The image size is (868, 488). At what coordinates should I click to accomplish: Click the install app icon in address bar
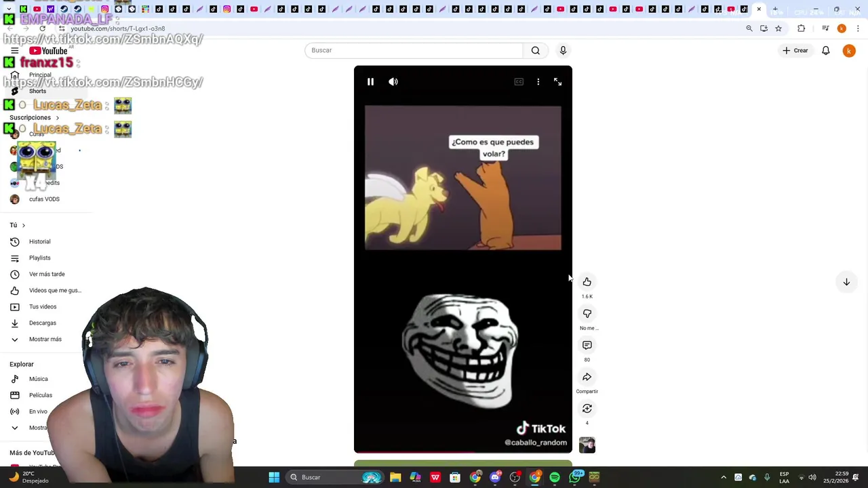click(x=764, y=28)
